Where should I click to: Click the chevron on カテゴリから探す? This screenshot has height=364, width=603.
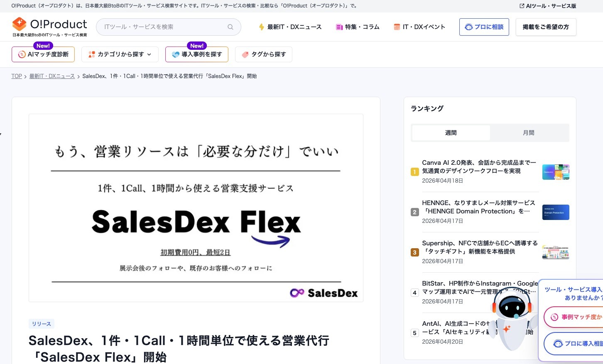150,54
